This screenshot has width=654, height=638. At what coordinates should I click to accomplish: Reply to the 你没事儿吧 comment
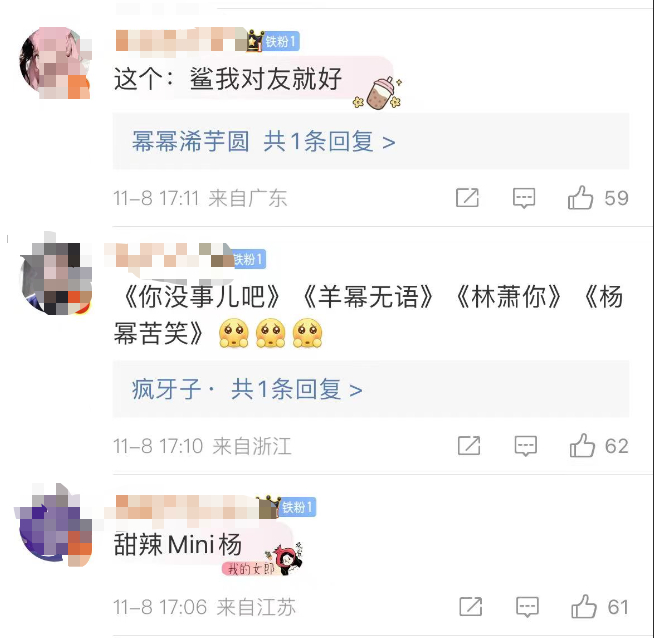pos(526,446)
